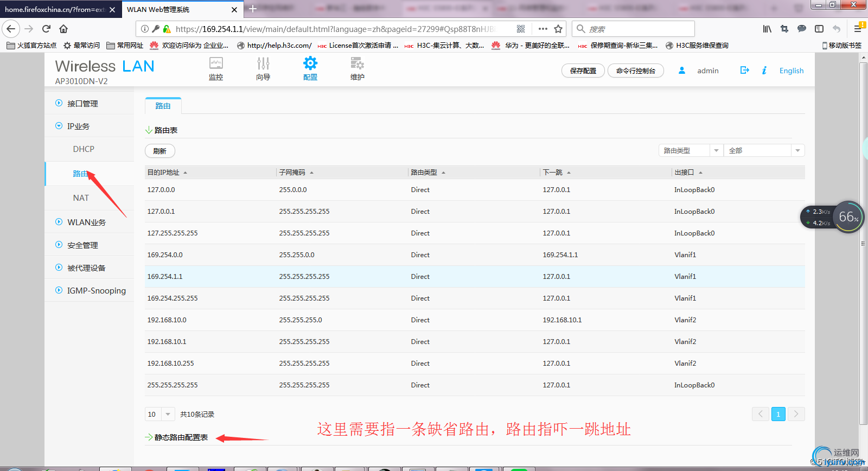Click the QR code icon in address bar

(521, 29)
